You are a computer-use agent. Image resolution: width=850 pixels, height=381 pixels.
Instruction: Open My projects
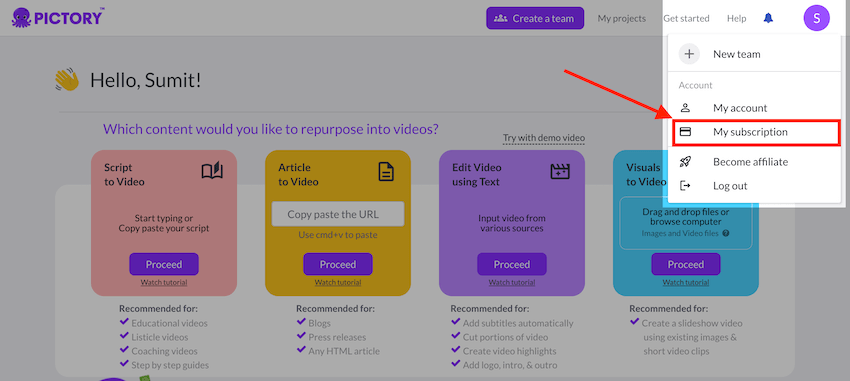click(622, 18)
